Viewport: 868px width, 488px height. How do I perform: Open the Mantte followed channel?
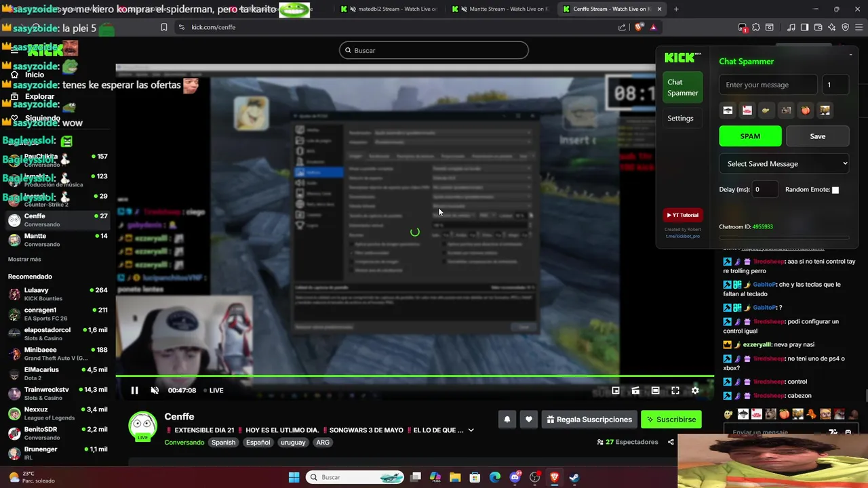pyautogui.click(x=58, y=240)
